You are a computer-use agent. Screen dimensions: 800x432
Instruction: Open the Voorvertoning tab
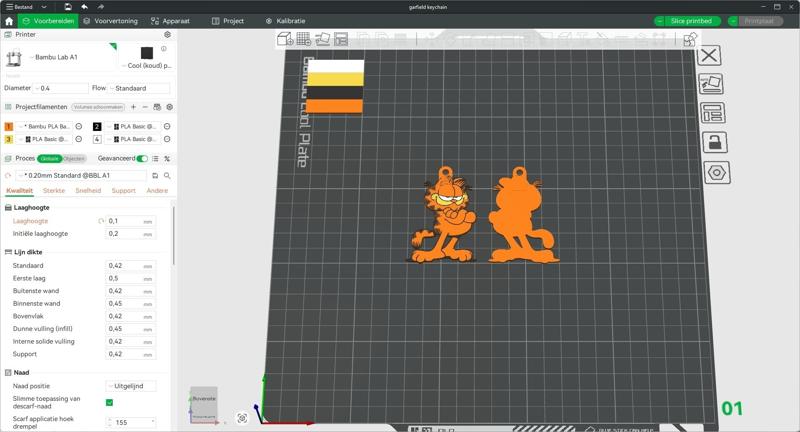110,21
